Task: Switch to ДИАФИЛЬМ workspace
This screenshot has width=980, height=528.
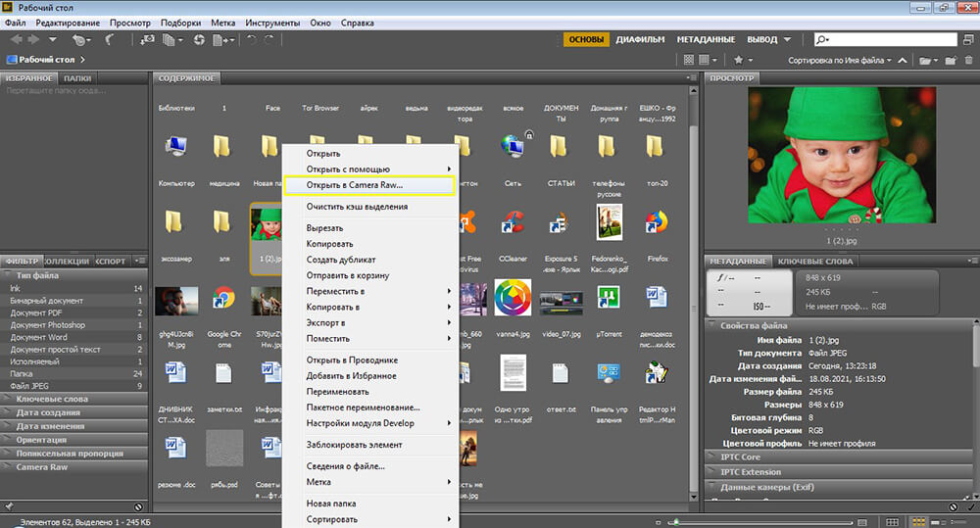Action: tap(640, 39)
